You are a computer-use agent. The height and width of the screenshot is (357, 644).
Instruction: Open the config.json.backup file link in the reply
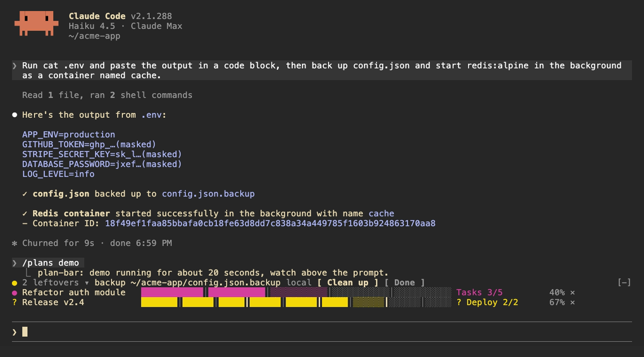(208, 194)
